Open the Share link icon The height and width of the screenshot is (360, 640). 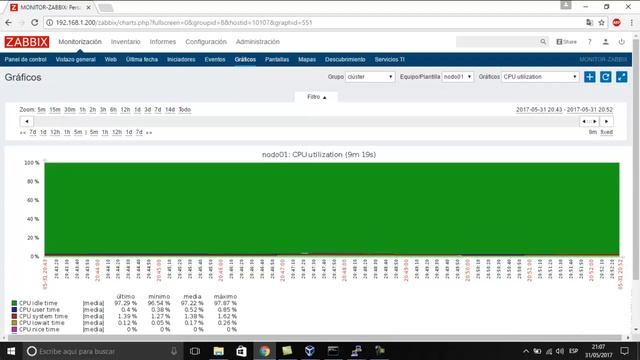click(567, 42)
